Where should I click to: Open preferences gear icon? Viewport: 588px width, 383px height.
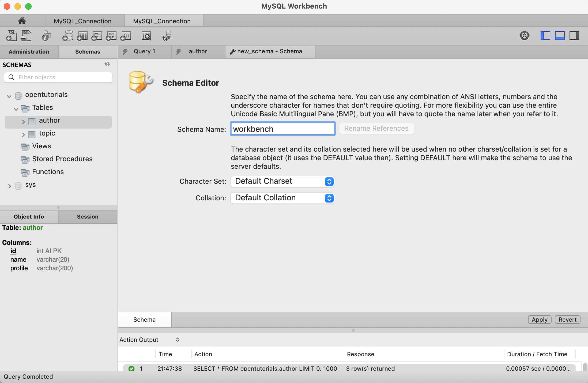point(525,36)
